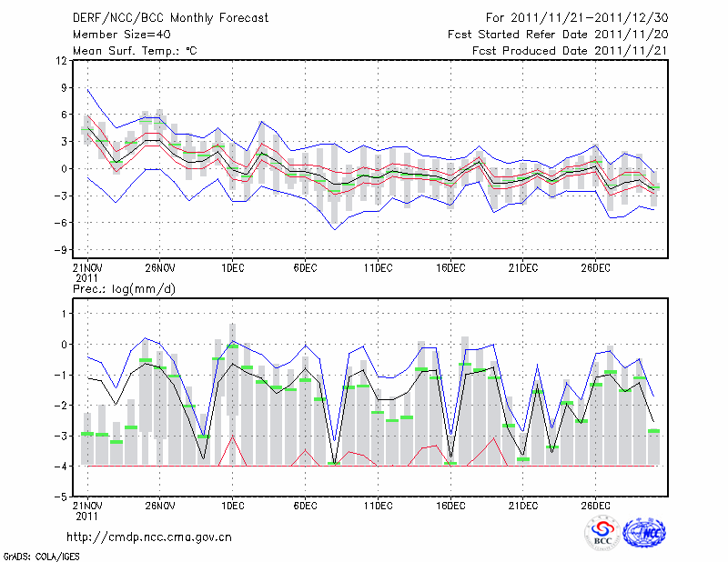The width and height of the screenshot is (728, 562).
Task: Click 11DEC on the precipitation chart axis
Action: tap(378, 507)
